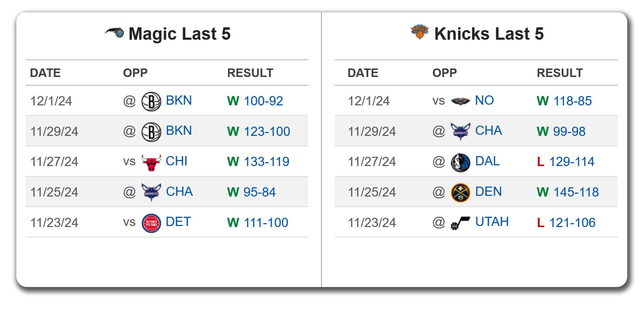Click the RESULT column header in Knicks table
Screen dimensions: 644x309
point(560,73)
